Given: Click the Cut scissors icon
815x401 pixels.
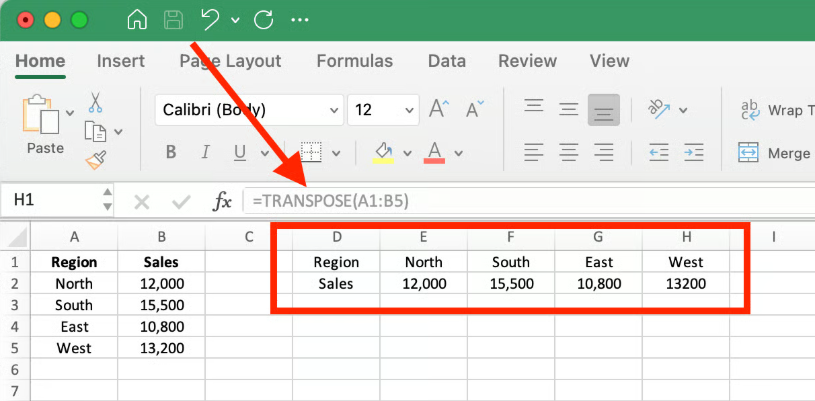Looking at the screenshot, I should coord(96,103).
